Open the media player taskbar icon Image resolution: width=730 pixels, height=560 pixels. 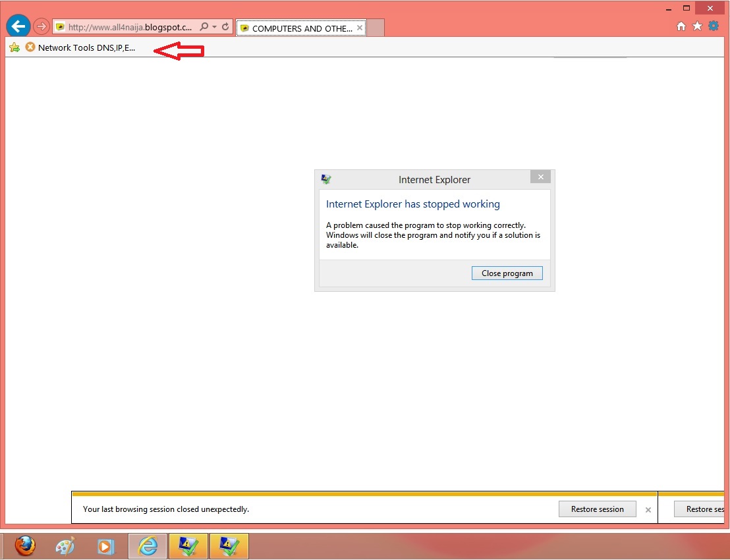point(105,547)
